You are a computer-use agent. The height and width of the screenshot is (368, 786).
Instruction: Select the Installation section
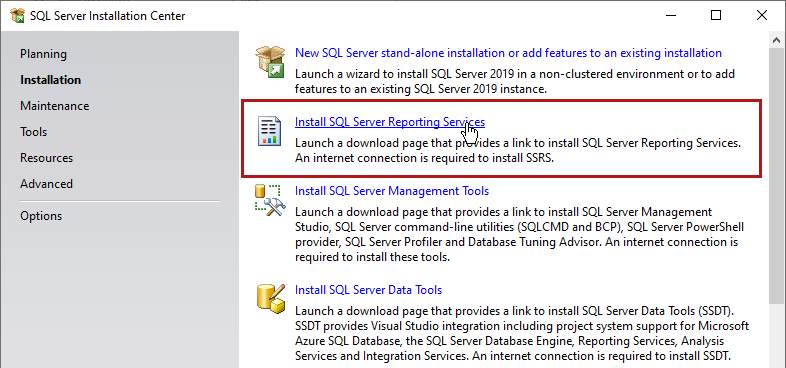(51, 80)
